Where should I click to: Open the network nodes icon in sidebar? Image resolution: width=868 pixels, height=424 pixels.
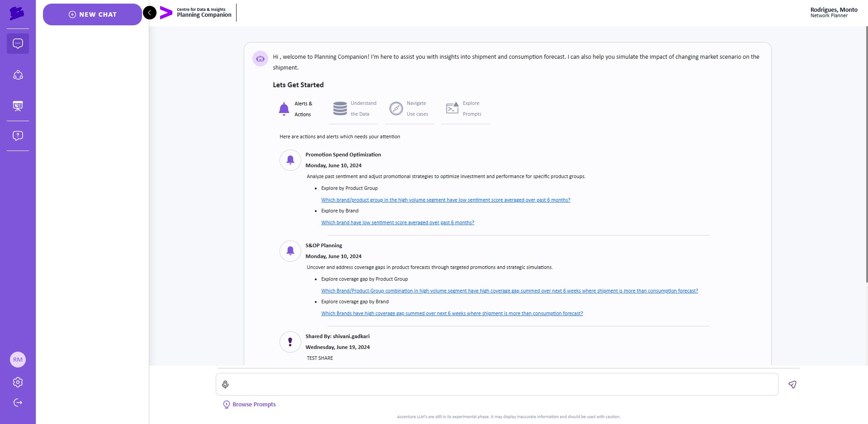[x=18, y=75]
